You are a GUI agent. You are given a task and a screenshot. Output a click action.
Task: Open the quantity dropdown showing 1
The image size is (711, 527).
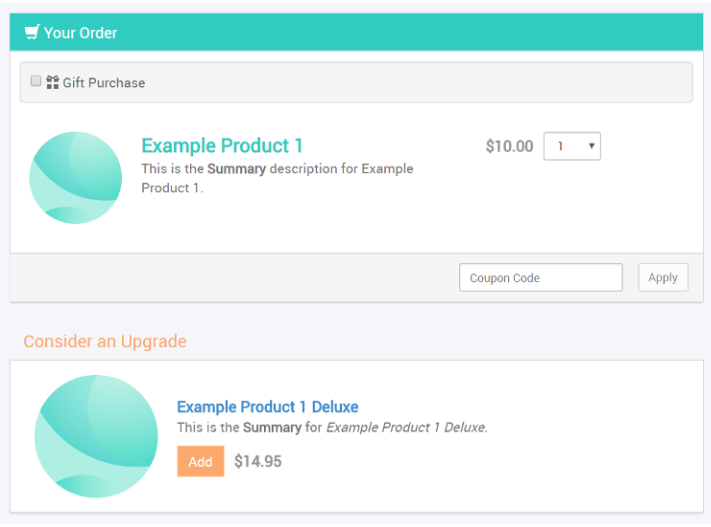coord(572,146)
